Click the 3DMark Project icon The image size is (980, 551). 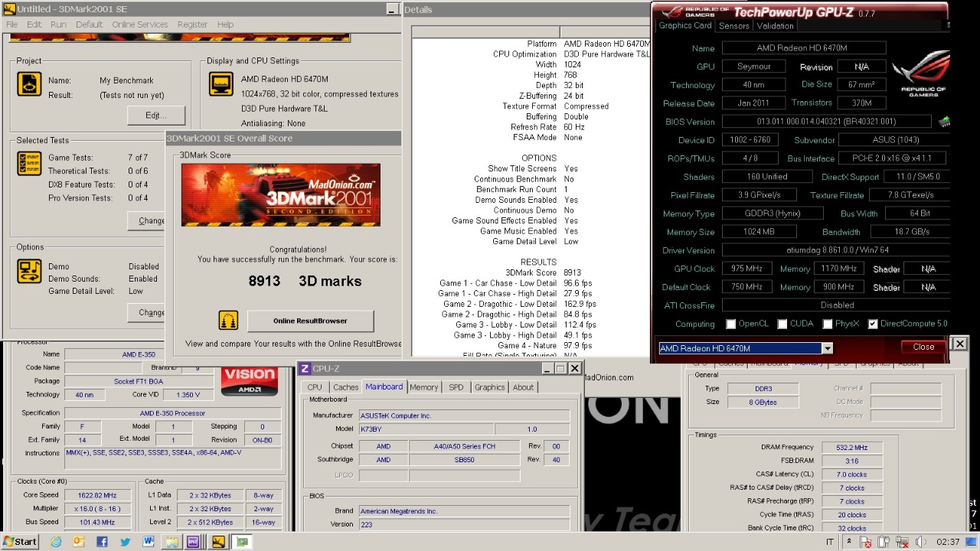[x=29, y=83]
